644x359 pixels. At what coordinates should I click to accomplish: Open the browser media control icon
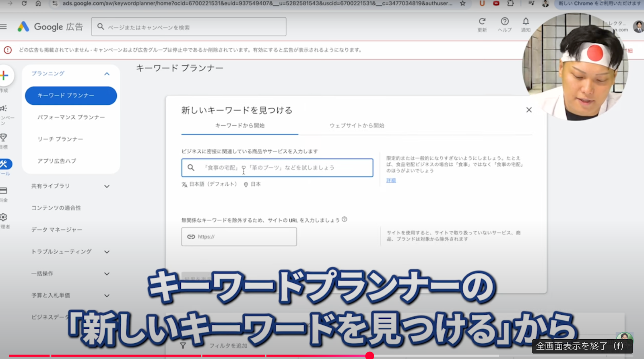click(x=531, y=3)
